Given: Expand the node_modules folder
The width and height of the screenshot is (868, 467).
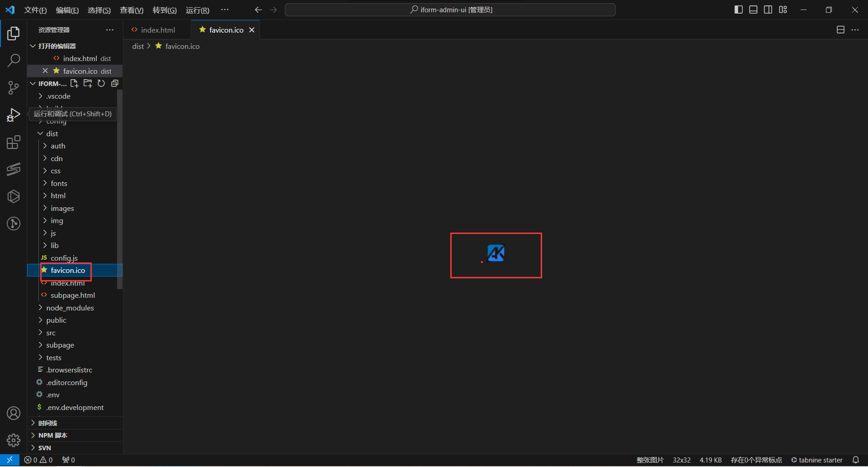Looking at the screenshot, I should [x=70, y=308].
